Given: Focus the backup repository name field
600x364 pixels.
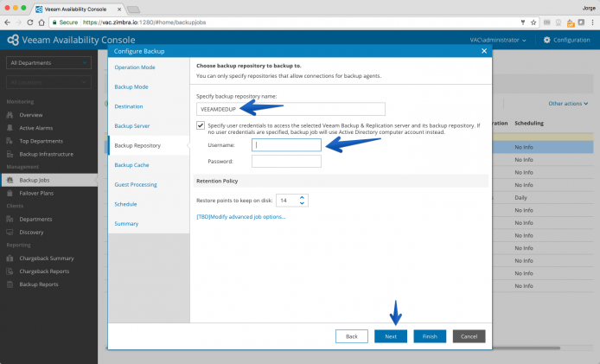Looking at the screenshot, I should pos(290,109).
